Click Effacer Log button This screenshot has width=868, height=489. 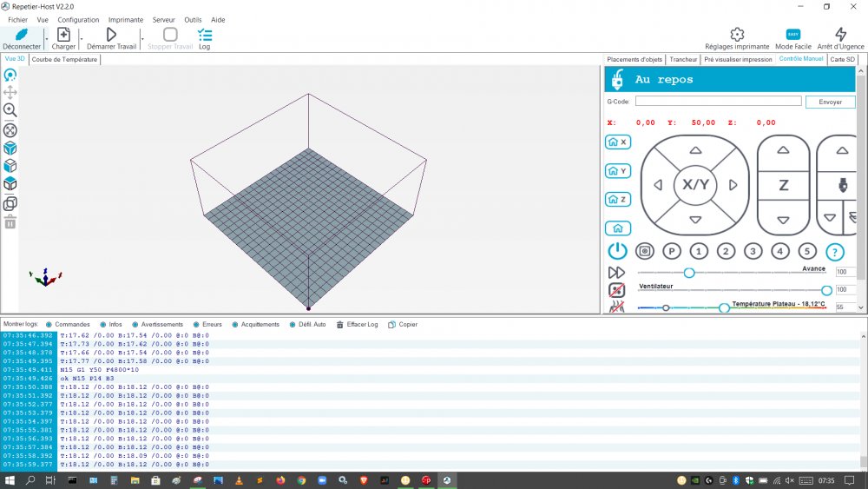(357, 325)
